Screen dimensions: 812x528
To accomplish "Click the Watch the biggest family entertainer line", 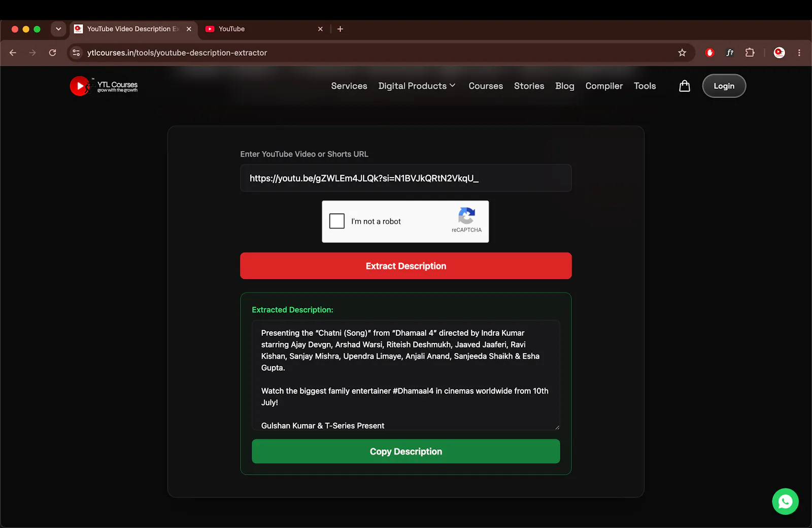I will 405,397.
